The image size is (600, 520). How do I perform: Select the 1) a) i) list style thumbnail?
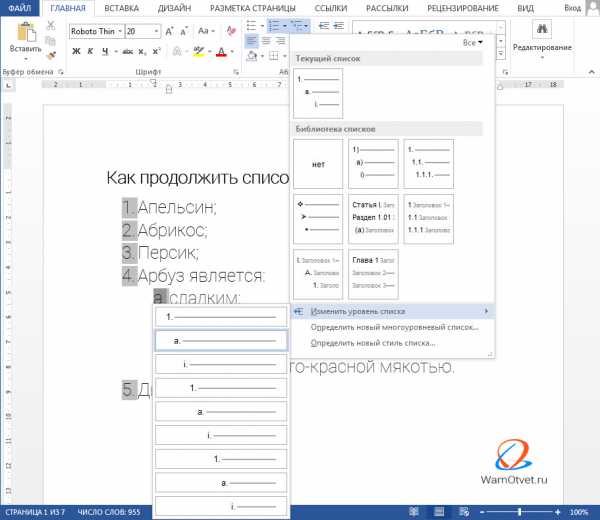[x=373, y=164]
